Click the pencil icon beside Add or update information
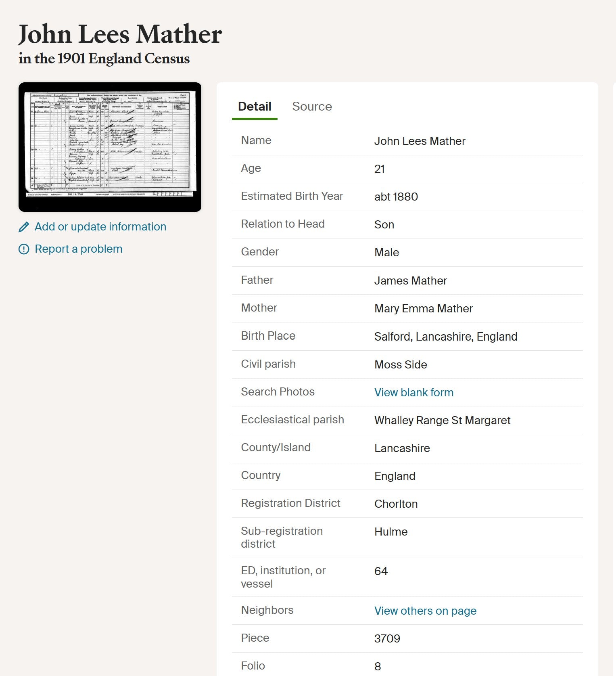This screenshot has width=616, height=676. 24,227
